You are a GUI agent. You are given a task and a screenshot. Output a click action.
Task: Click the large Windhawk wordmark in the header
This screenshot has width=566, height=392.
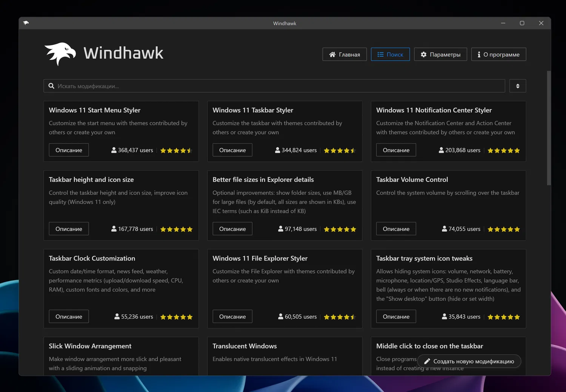(x=123, y=53)
